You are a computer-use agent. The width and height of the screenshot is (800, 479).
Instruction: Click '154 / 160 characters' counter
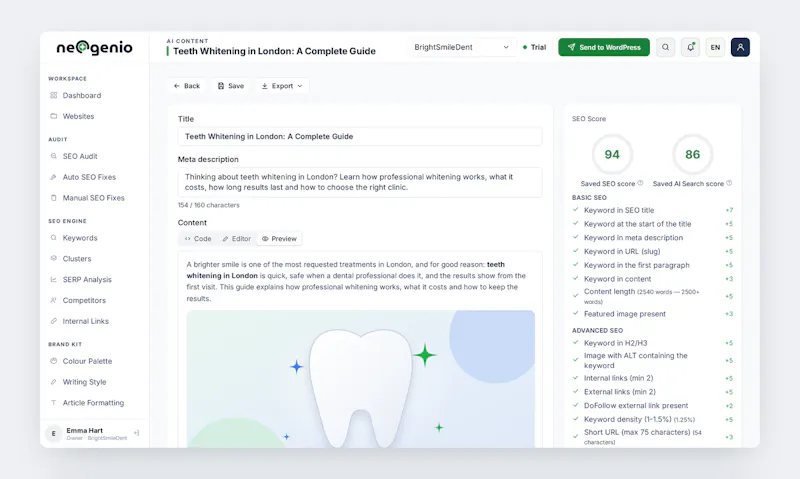coord(208,205)
